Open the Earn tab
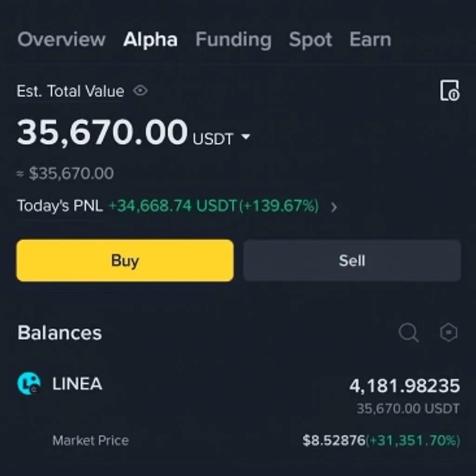The width and height of the screenshot is (476, 476). (370, 40)
